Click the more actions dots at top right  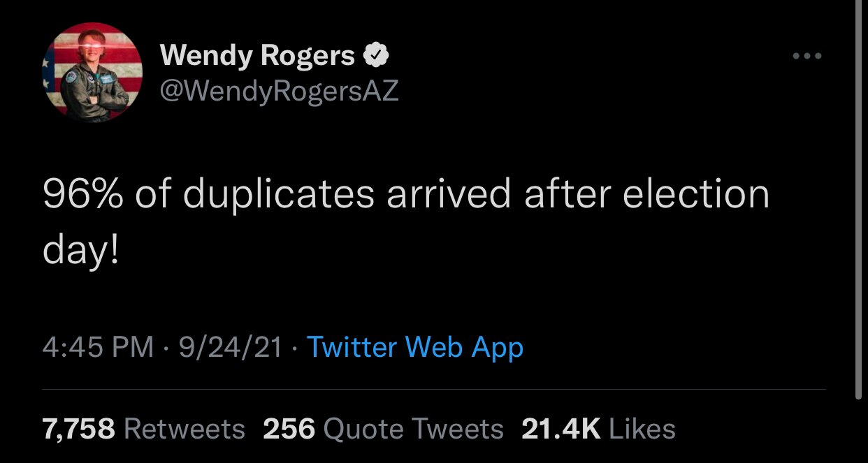[808, 55]
